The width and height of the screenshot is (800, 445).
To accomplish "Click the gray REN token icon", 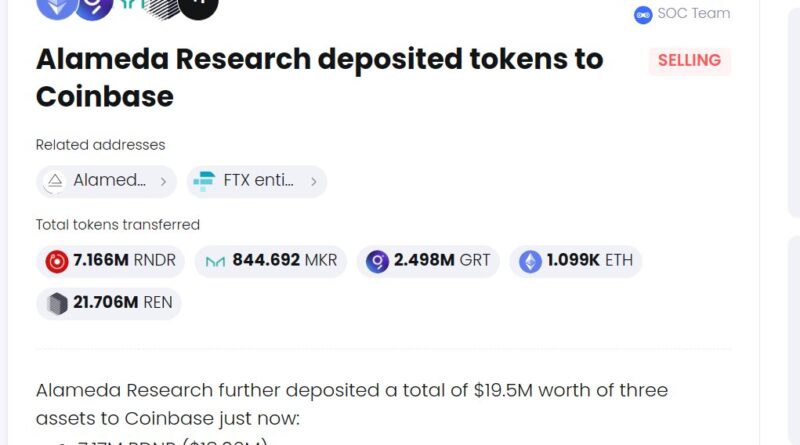I will tap(57, 303).
